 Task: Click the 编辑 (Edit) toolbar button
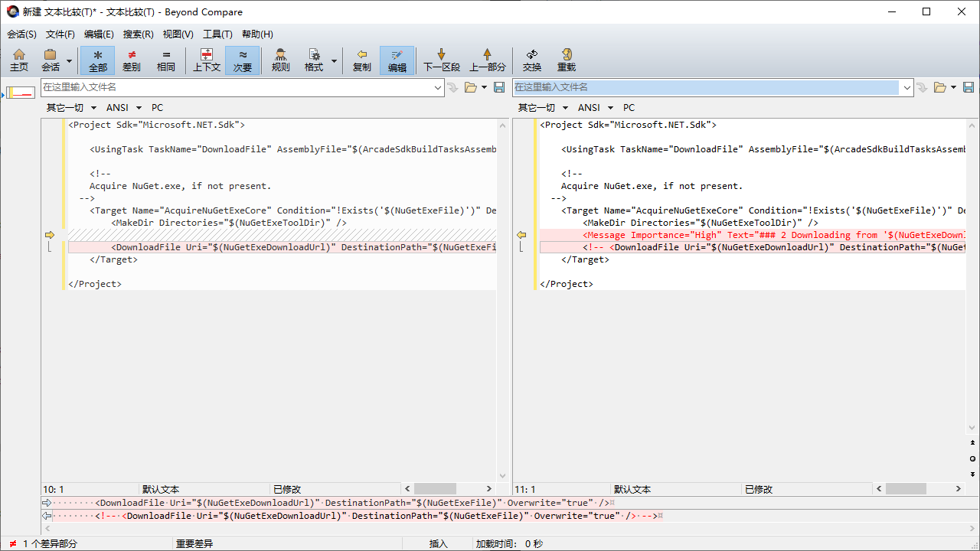(397, 60)
